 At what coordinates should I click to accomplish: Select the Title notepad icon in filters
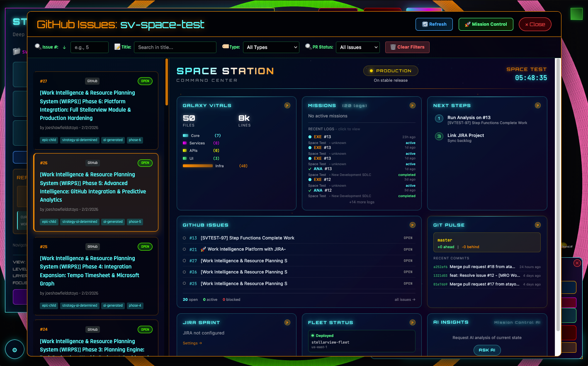click(118, 47)
